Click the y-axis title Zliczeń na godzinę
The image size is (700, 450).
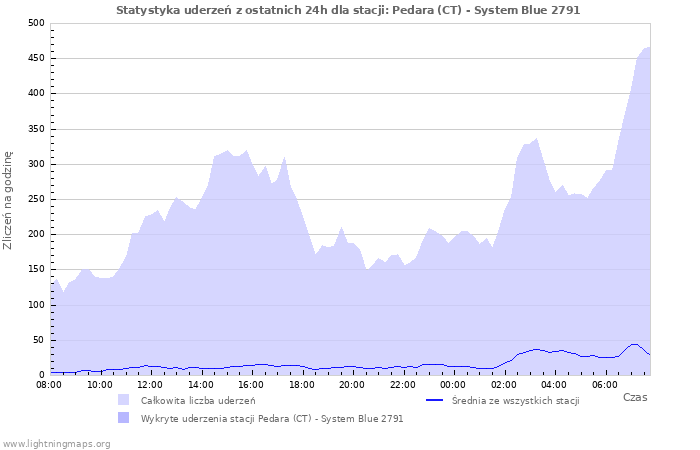[x=8, y=200]
